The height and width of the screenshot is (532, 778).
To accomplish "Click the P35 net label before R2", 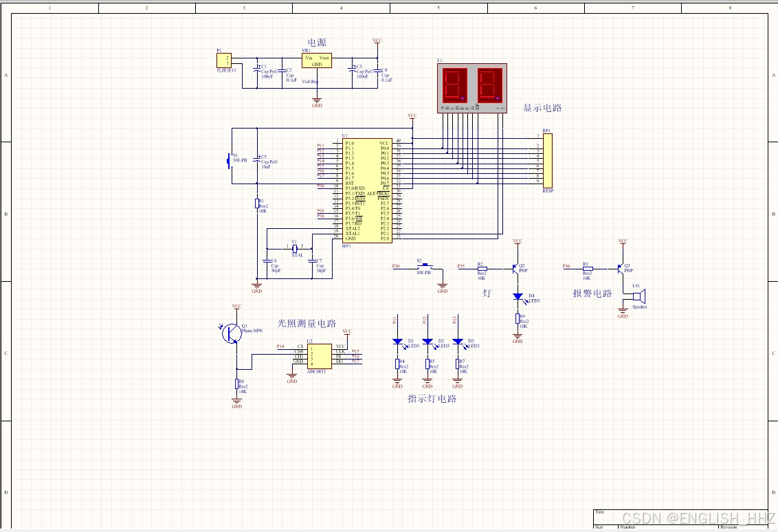I will (x=461, y=266).
